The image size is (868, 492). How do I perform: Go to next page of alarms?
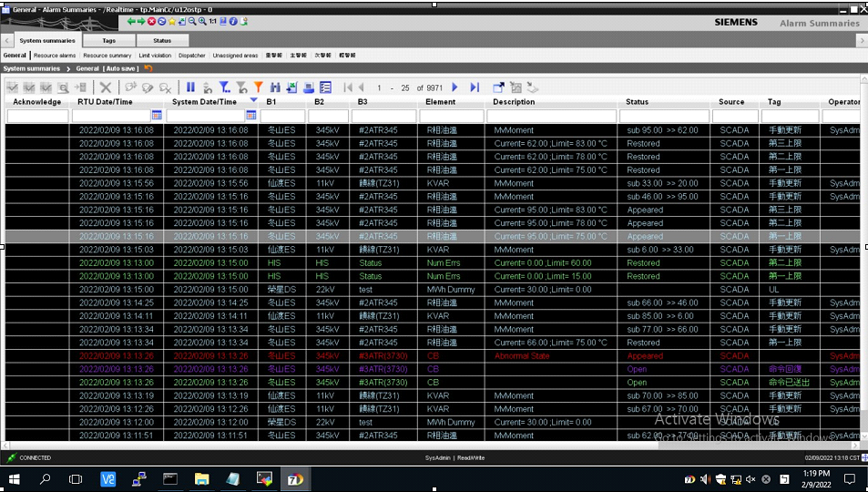(455, 87)
